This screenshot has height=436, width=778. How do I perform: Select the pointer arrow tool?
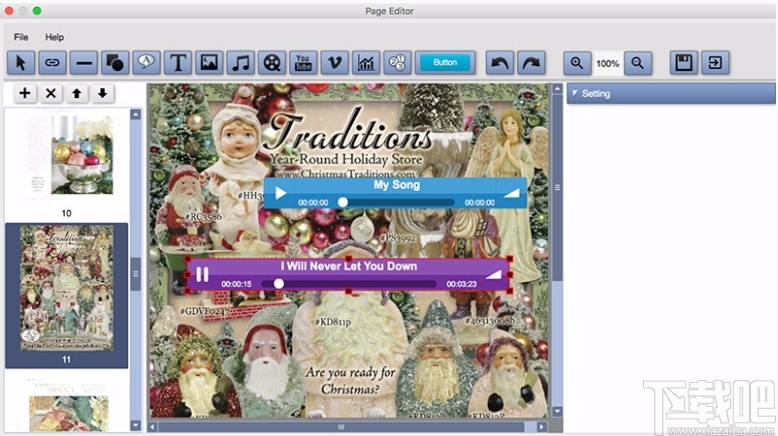[x=21, y=63]
